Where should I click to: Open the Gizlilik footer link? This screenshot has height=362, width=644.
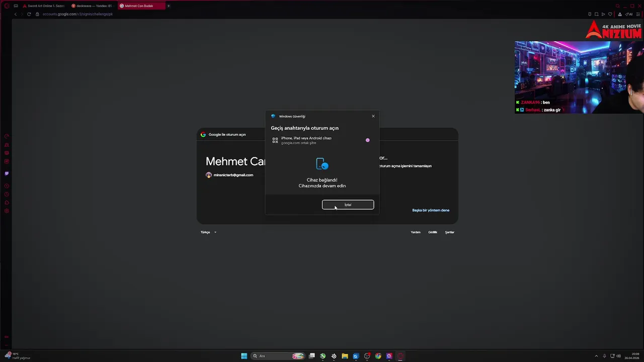(433, 232)
